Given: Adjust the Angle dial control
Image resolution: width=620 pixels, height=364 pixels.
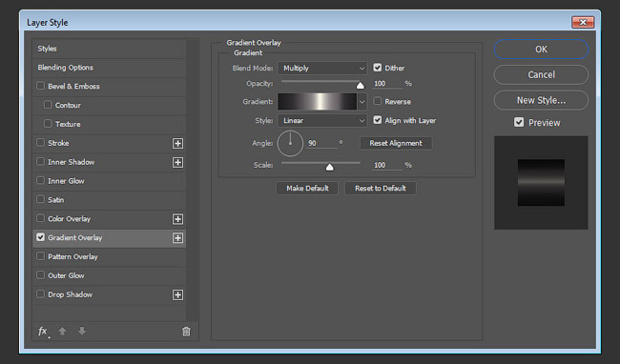Looking at the screenshot, I should pyautogui.click(x=290, y=143).
